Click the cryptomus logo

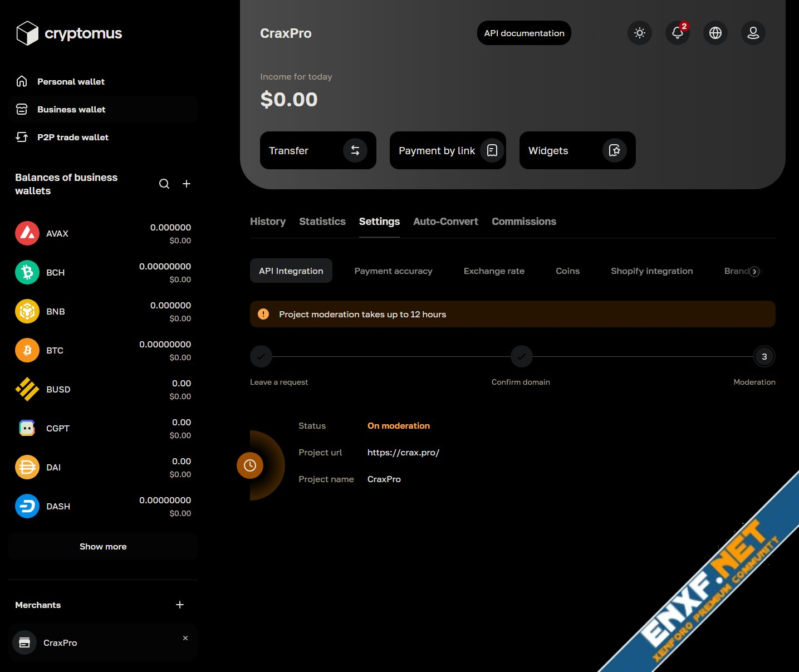tap(69, 33)
